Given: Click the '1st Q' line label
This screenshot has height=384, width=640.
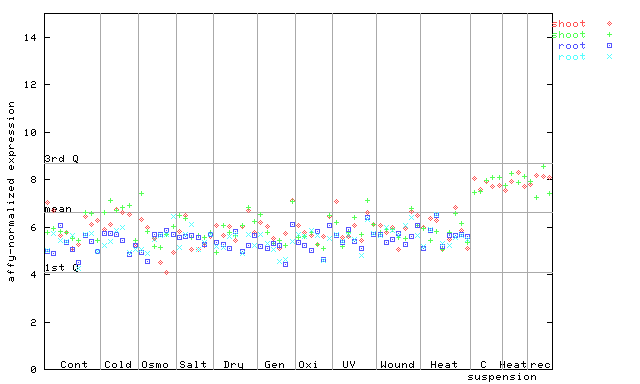Looking at the screenshot, I should click(x=62, y=267).
